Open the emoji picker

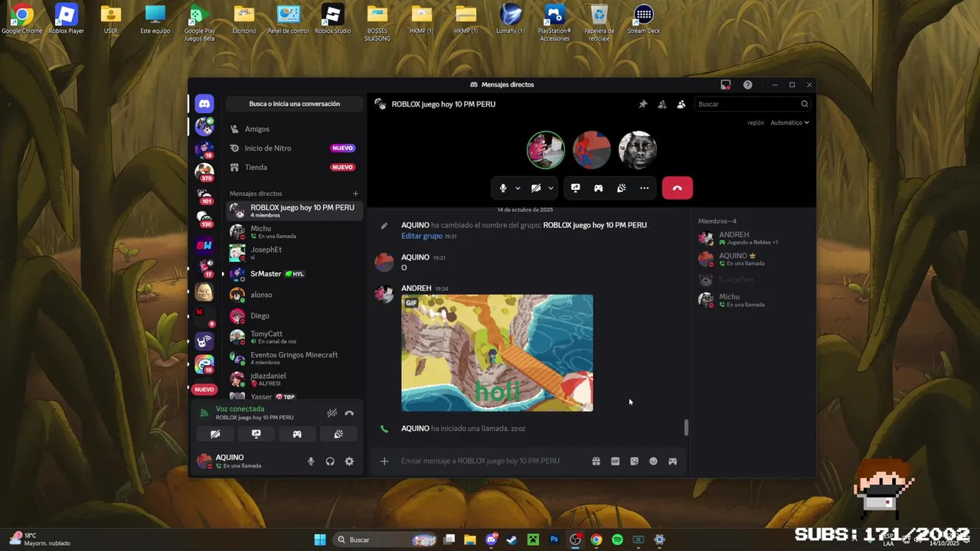(653, 461)
